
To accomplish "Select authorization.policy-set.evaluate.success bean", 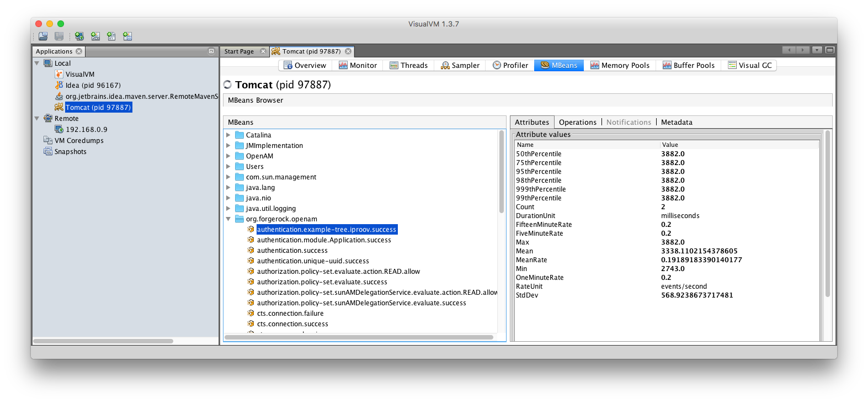I will point(322,282).
